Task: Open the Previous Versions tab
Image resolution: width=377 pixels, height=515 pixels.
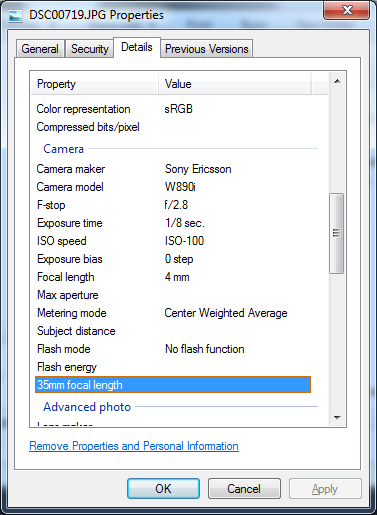Action: point(207,49)
